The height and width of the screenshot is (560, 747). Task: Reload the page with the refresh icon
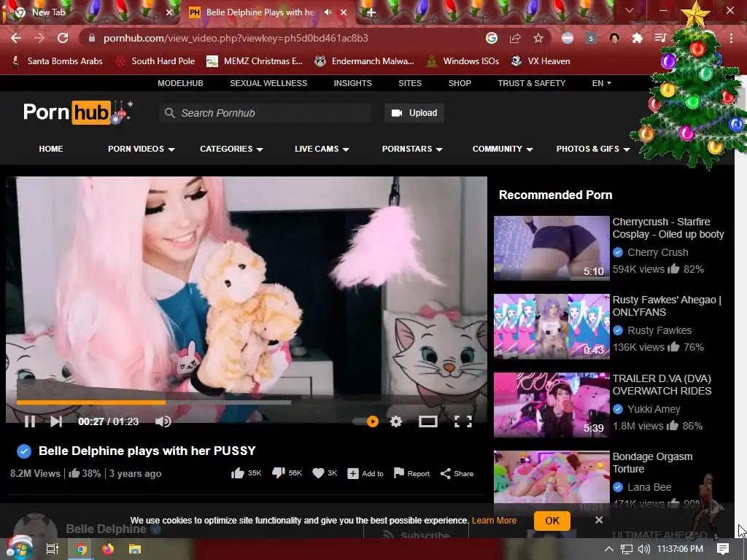pos(63,38)
